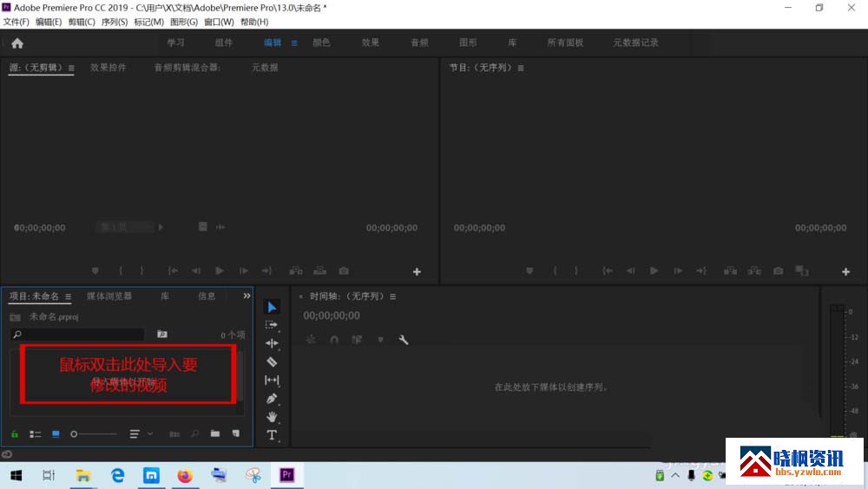Click Find magnifier icon in Project panel footer

194,433
